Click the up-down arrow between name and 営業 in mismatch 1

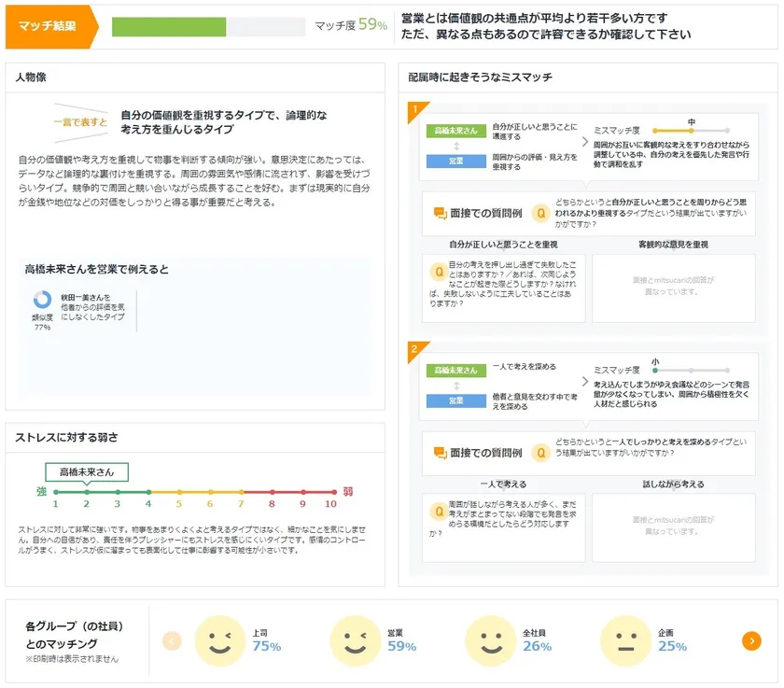456,146
